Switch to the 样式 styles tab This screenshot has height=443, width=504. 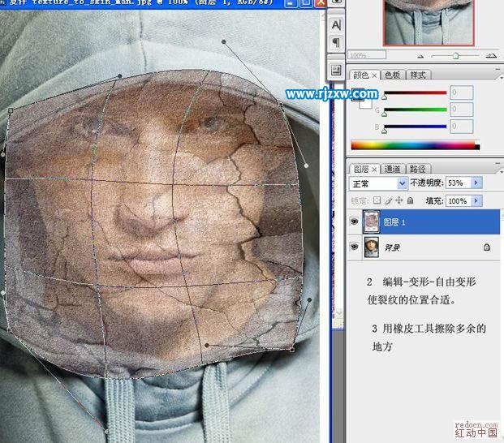[x=418, y=75]
